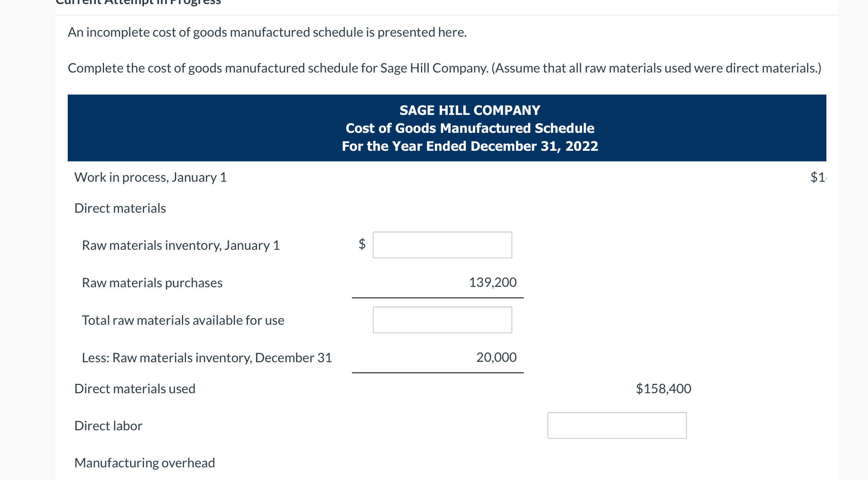Select the 20,000 ending inventory amount
This screenshot has height=480, width=868.
tap(496, 357)
